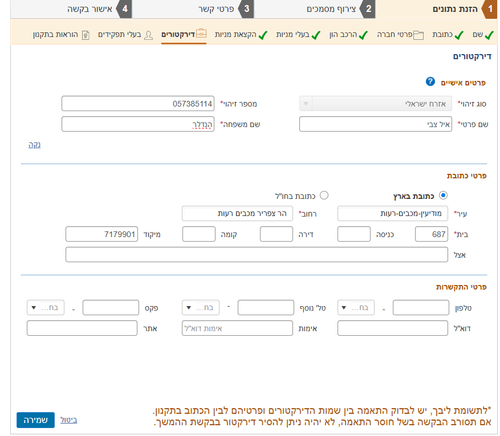Click the מיקוד zip code field

(x=102, y=234)
